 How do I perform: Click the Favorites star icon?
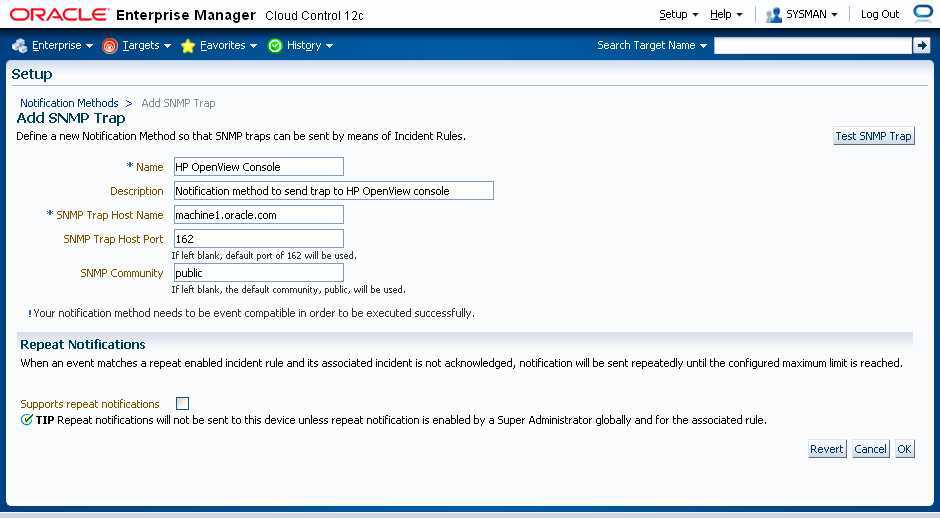click(188, 46)
